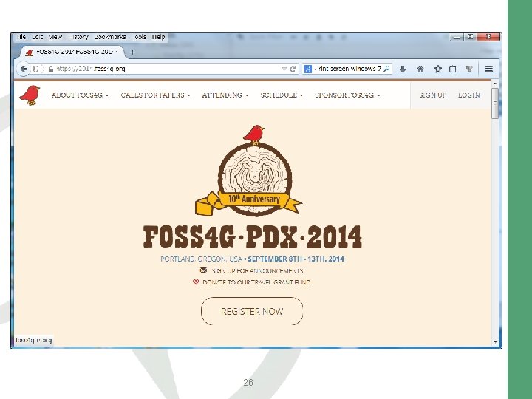The height and width of the screenshot is (399, 532).
Task: Click the Login link
Action: coord(469,95)
